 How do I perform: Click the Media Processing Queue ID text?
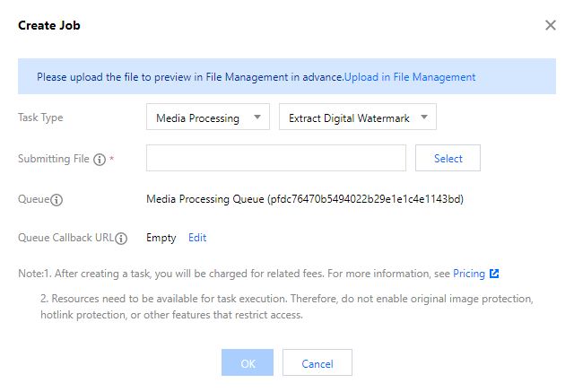point(304,198)
